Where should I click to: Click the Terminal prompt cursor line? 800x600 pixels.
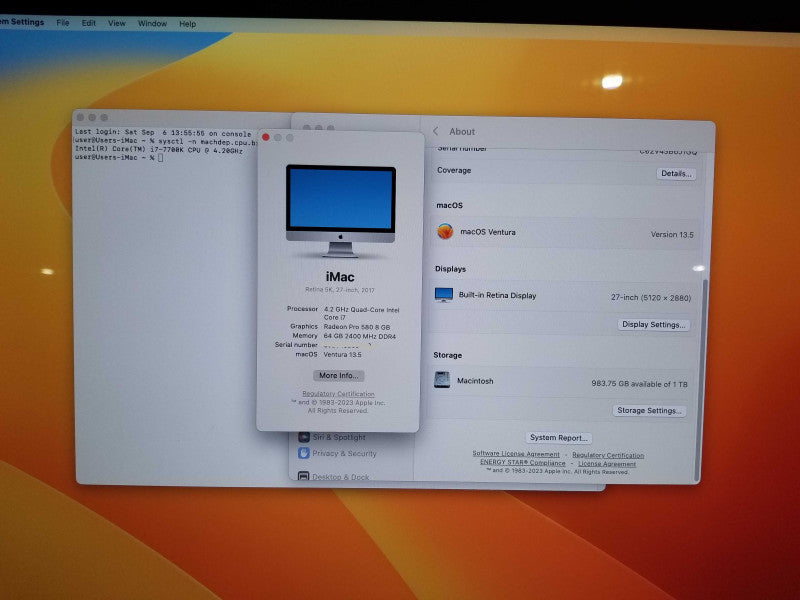(x=118, y=158)
